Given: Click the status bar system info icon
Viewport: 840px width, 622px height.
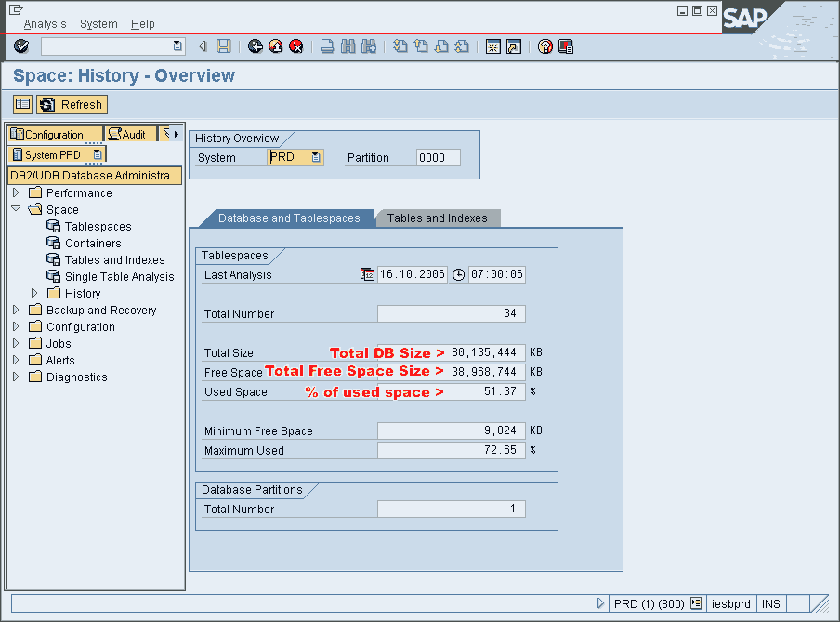Looking at the screenshot, I should [x=696, y=603].
